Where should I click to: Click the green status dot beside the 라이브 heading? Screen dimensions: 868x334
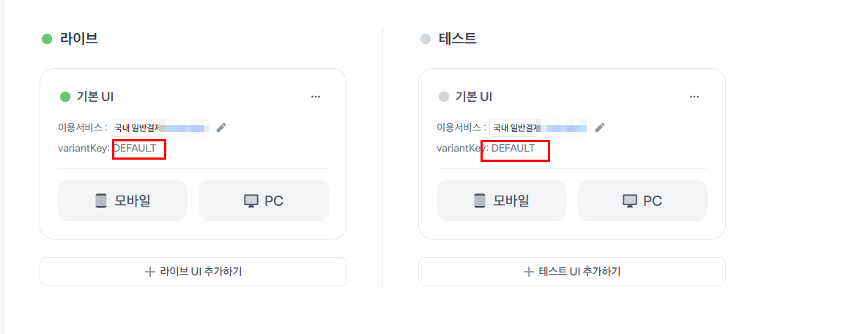tap(47, 39)
